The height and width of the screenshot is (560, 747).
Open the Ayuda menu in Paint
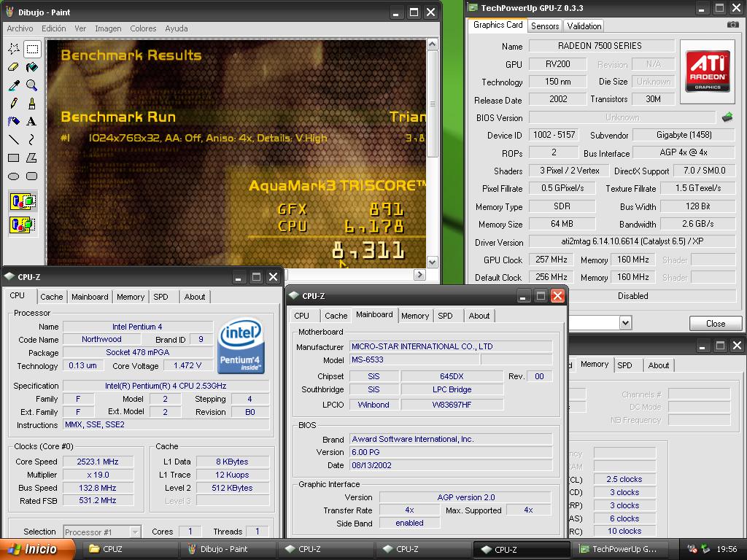click(177, 28)
